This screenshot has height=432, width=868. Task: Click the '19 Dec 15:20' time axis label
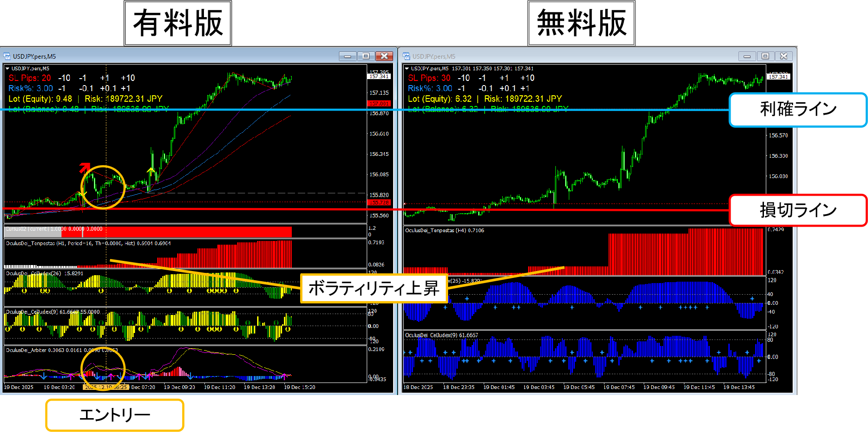pos(300,387)
